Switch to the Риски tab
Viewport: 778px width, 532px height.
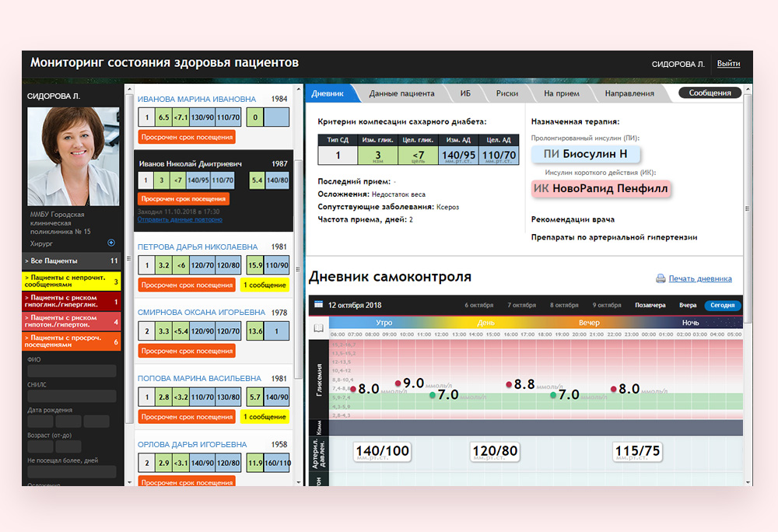506,93
